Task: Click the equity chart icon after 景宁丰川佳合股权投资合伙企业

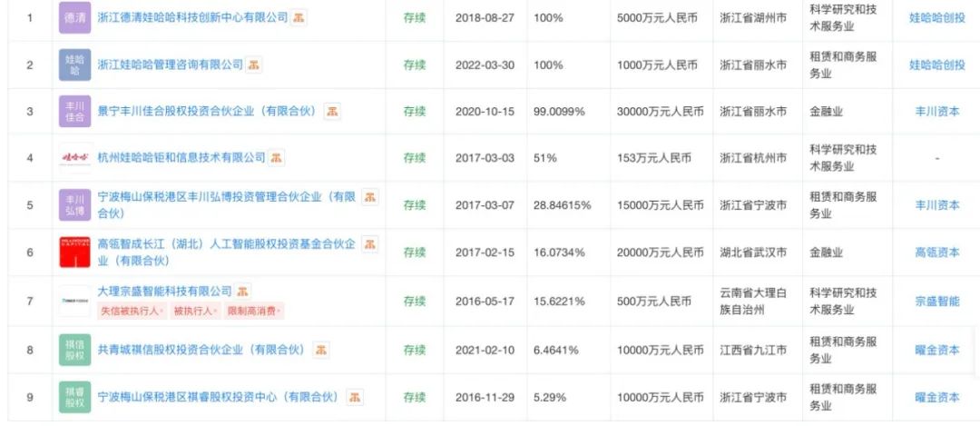Action: pos(334,111)
